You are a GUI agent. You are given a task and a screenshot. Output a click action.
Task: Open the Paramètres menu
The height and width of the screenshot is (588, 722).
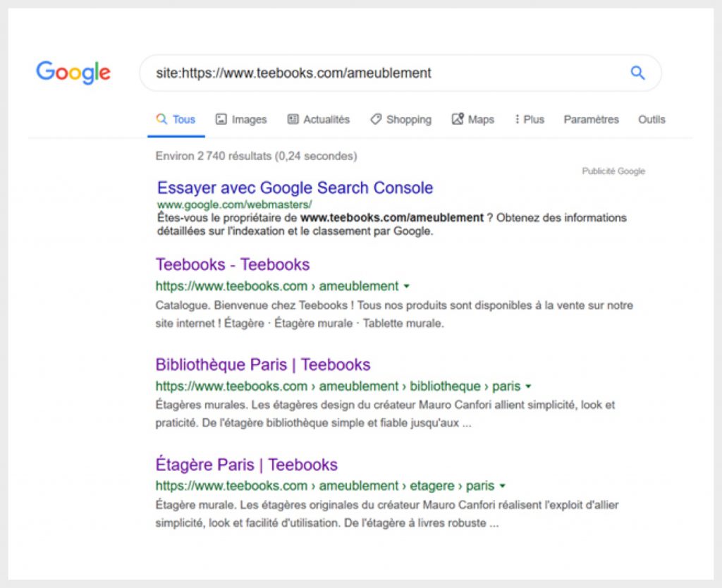pyautogui.click(x=591, y=119)
